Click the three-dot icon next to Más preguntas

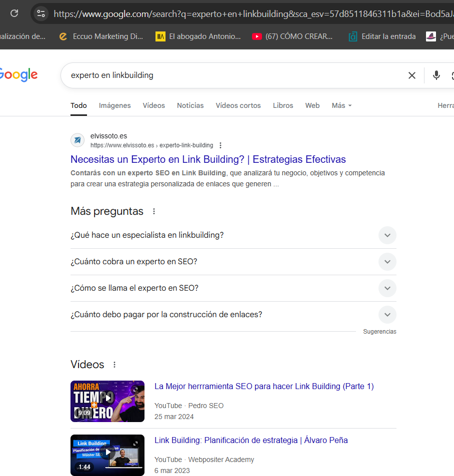(154, 211)
